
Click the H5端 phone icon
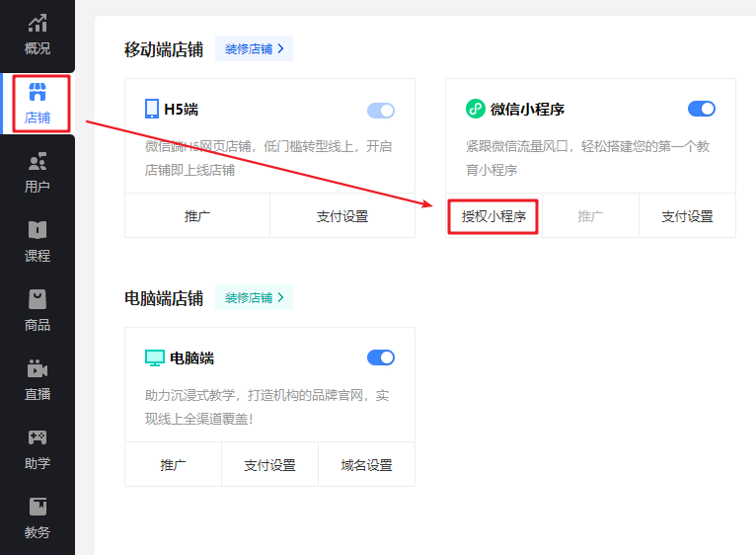[x=152, y=109]
